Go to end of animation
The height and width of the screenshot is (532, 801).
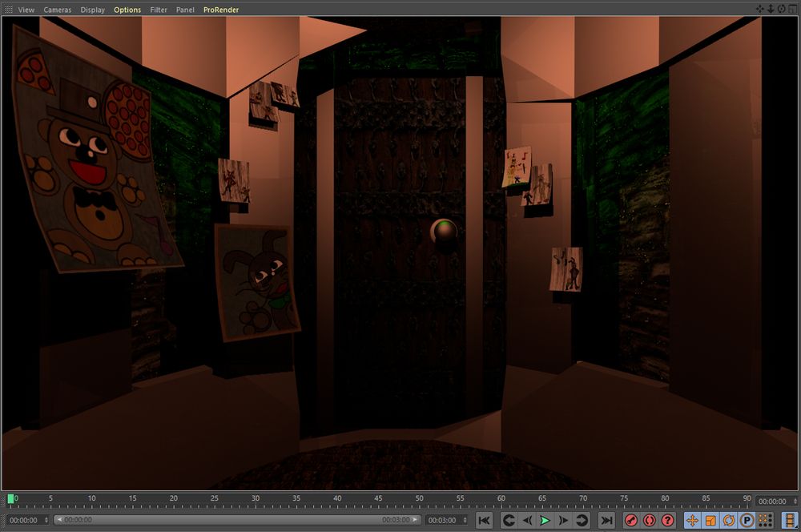(606, 520)
